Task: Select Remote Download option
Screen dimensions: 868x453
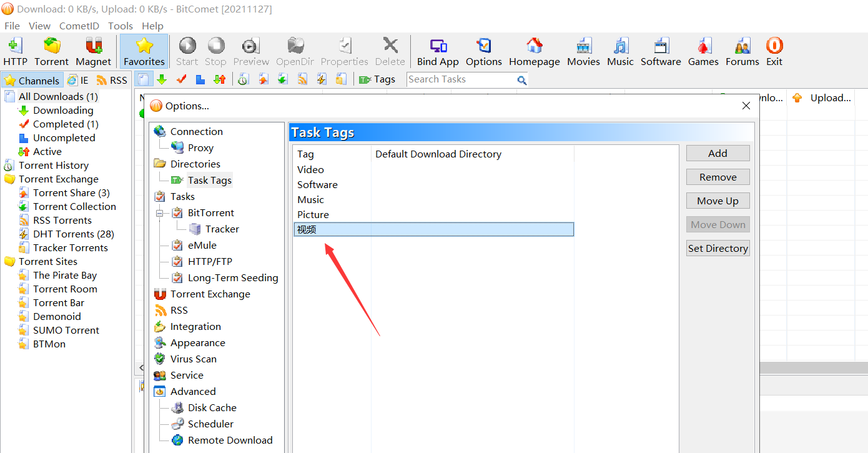Action: coord(230,440)
